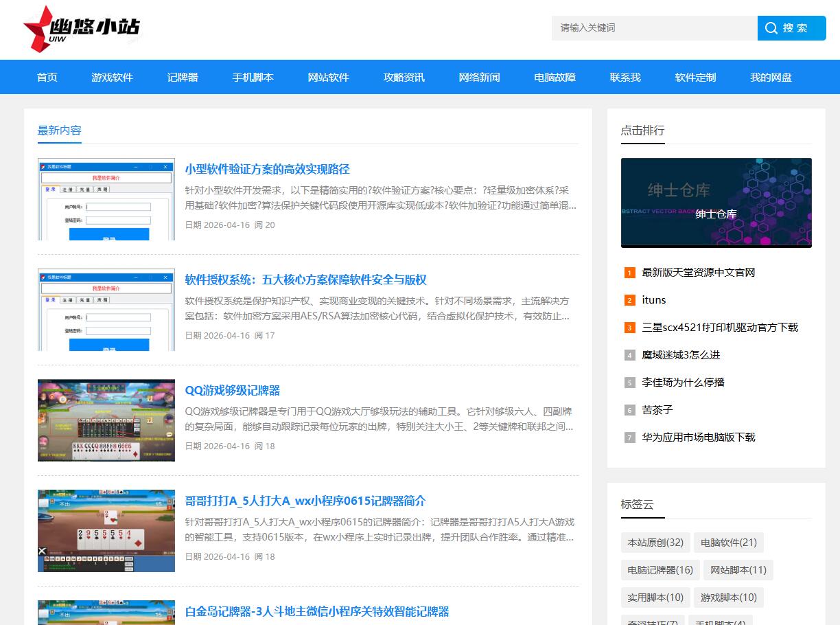Viewport: 840px width, 625px height.
Task: Click the 幽悠小站 site logo
Action: tap(82, 29)
